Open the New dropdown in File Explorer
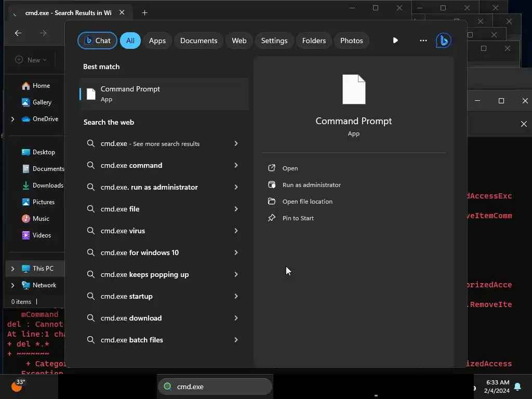Screen dimensions: 532x399 click(x=31, y=60)
